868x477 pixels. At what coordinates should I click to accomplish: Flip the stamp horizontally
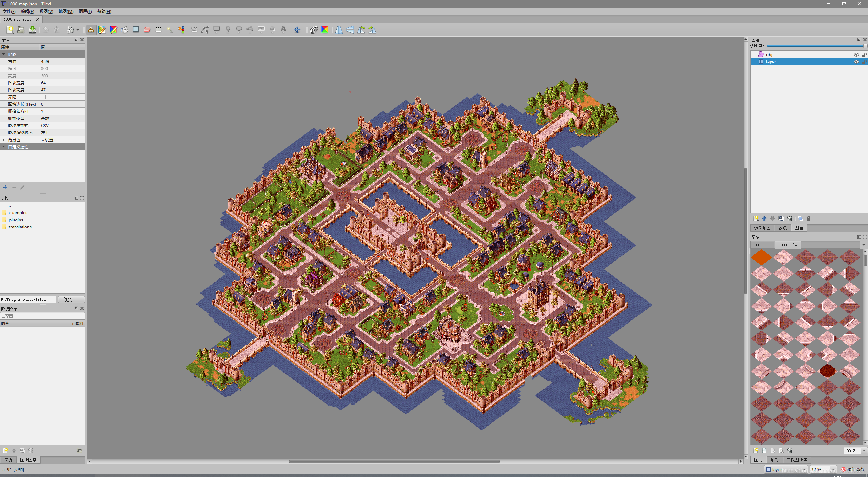tap(339, 30)
